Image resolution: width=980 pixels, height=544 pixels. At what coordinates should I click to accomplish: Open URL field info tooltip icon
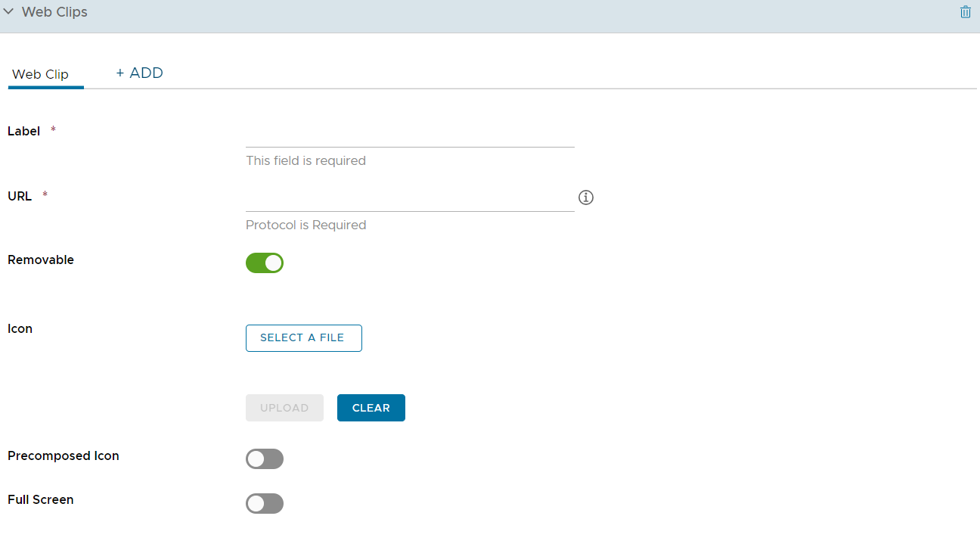tap(586, 197)
